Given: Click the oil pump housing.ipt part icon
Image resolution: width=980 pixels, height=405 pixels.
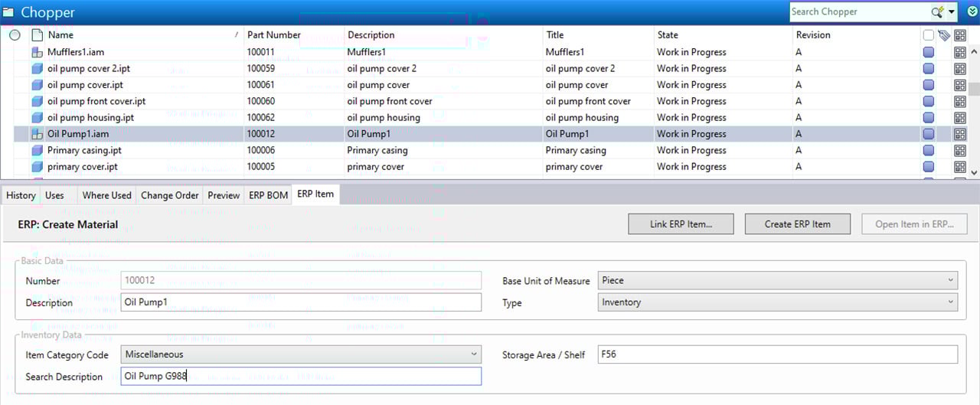Looking at the screenshot, I should pos(36,118).
